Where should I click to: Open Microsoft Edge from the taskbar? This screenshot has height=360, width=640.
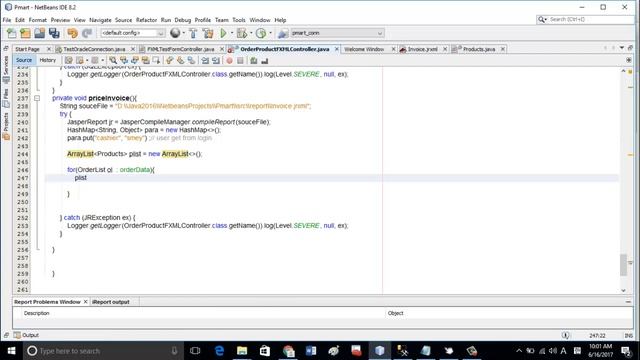tap(219, 351)
